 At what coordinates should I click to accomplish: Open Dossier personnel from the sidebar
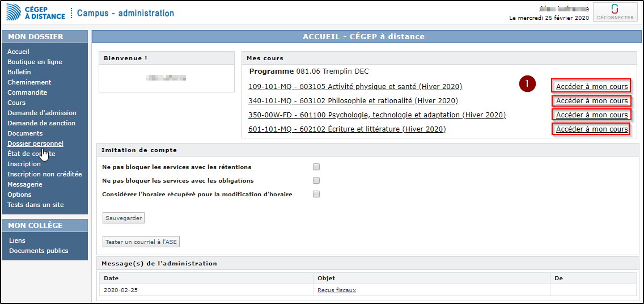[35, 143]
